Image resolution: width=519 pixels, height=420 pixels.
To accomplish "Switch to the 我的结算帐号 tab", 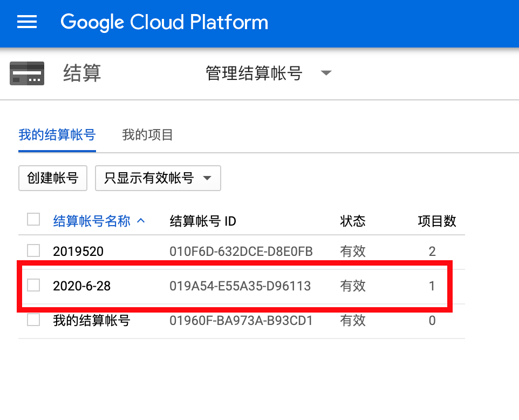I will (57, 135).
